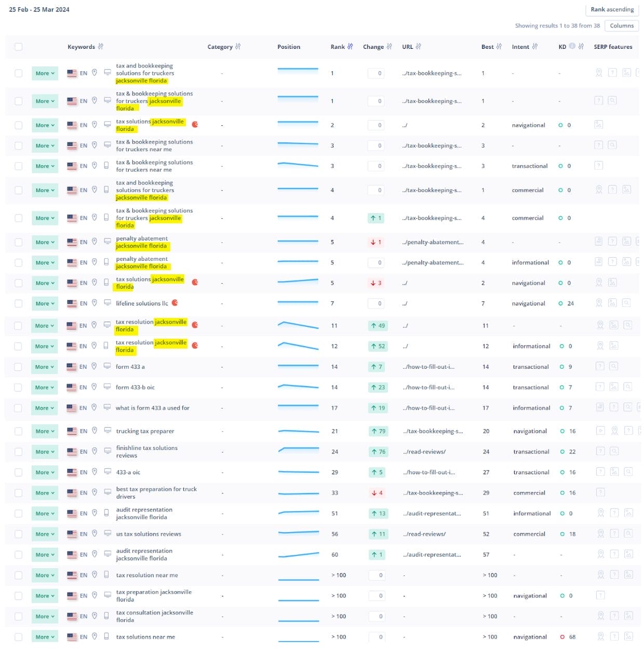Click the red cannibalization icon beside lifeline solutions llc
The image size is (644, 653).
click(x=175, y=303)
